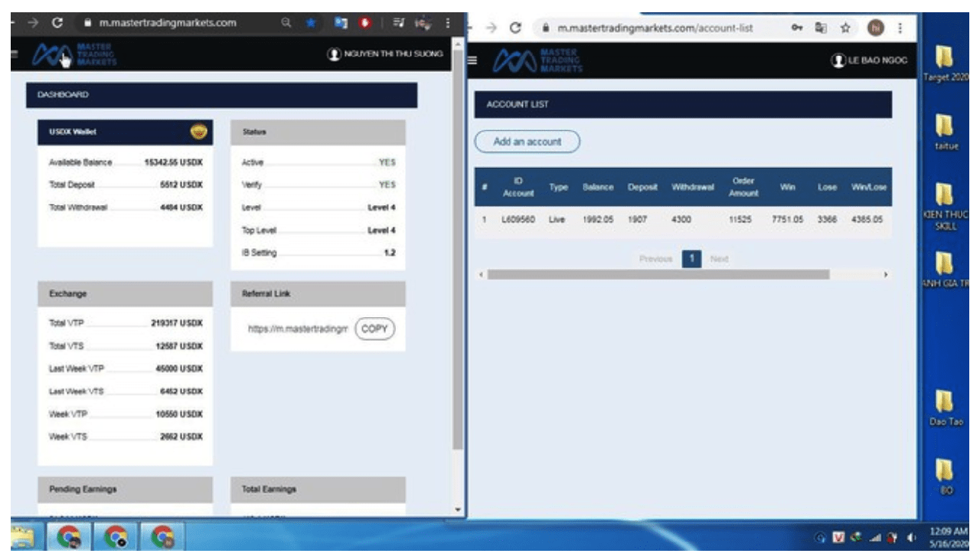Viewport: 980px width, 560px height.
Task: Click translate page icon in right address bar
Action: [821, 28]
